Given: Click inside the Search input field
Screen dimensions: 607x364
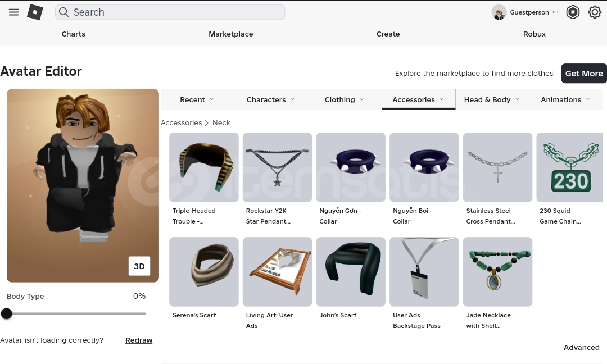Looking at the screenshot, I should coord(170,12).
